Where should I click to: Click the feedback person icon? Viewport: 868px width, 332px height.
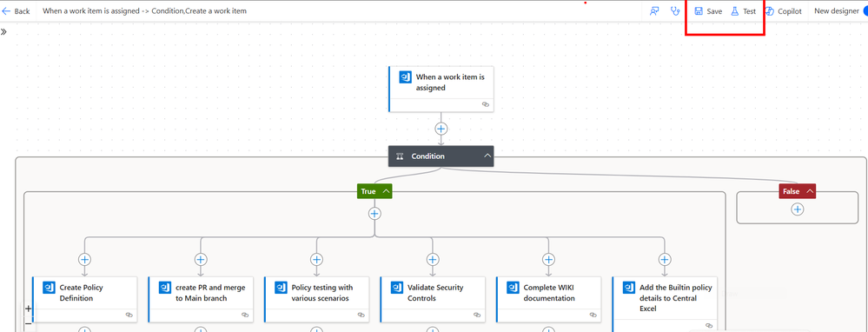pyautogui.click(x=654, y=11)
